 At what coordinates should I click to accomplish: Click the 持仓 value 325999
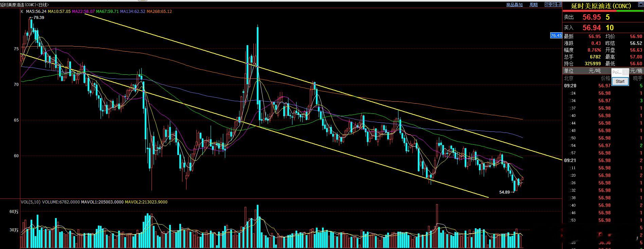(x=592, y=64)
